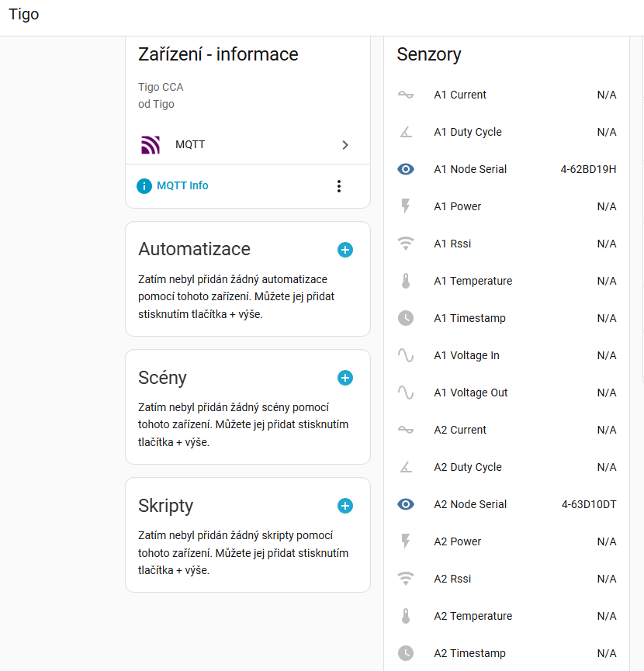Screen dimensions: 644x671
Task: Click the A2 Node Serial eye icon
Action: [x=406, y=504]
